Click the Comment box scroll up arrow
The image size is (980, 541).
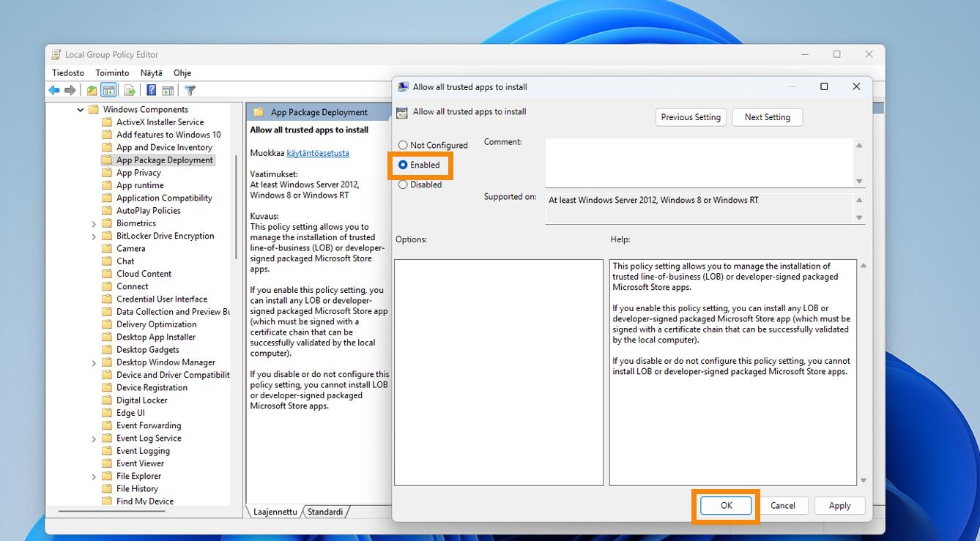point(859,145)
